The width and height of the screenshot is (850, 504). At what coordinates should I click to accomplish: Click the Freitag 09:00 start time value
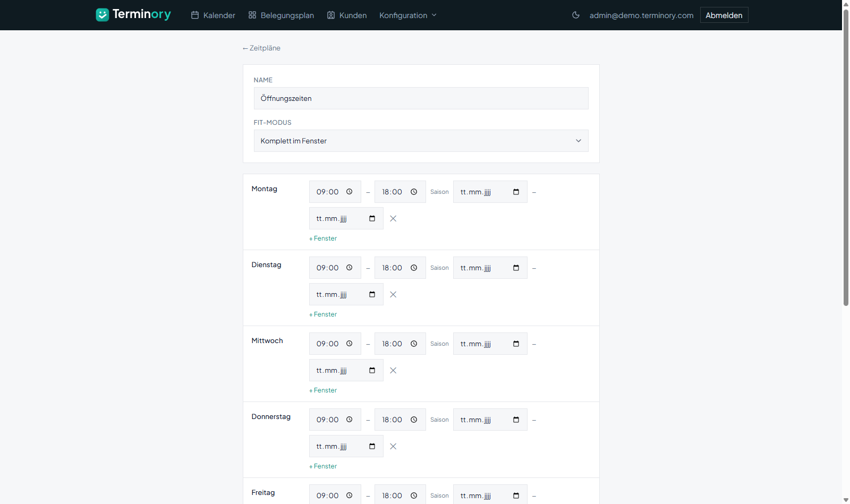tap(327, 496)
